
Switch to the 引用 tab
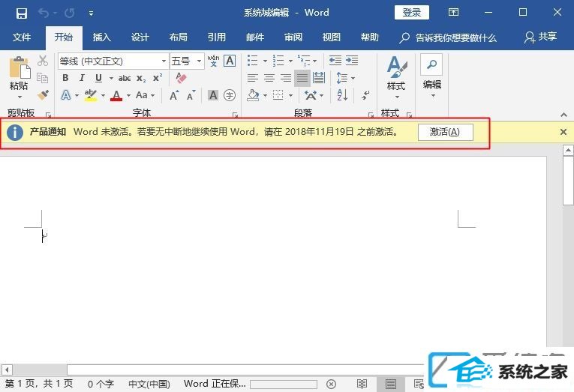click(216, 37)
